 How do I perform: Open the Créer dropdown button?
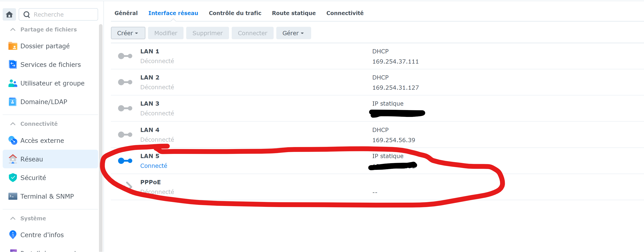(x=128, y=33)
